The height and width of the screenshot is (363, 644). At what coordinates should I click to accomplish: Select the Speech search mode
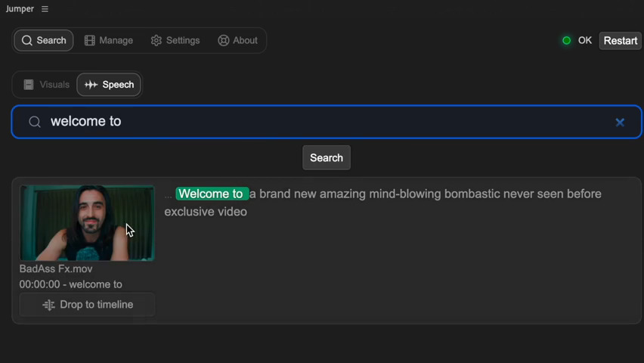pos(109,85)
